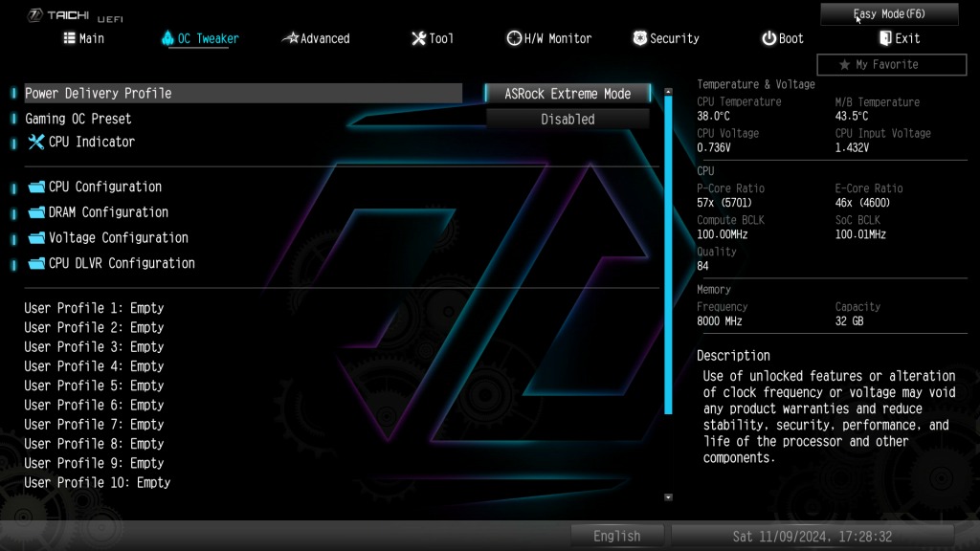Click User Profile 8: Empty
This screenshot has height=551, width=980.
(94, 444)
